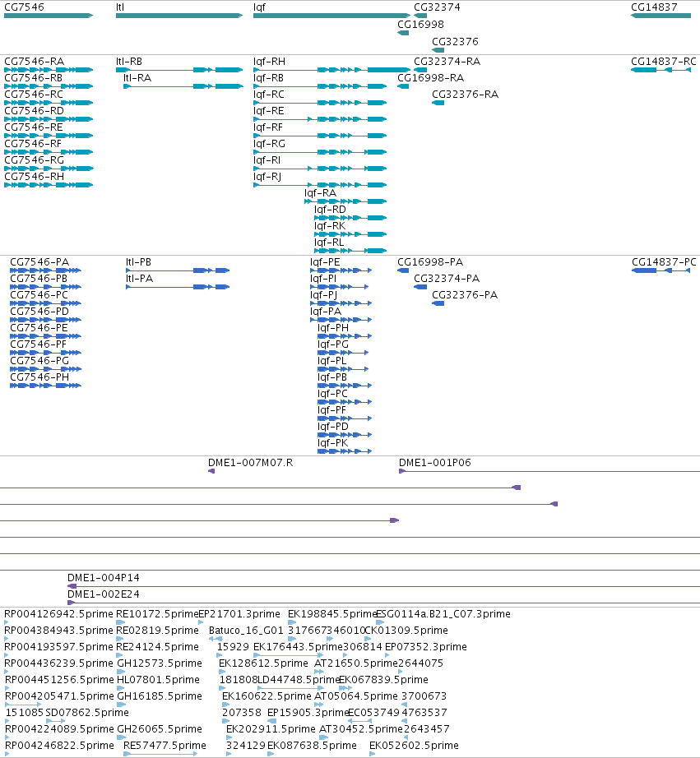This screenshot has height=758, width=700.
Task: Select transcript CG7546-RD label
Action: point(34,111)
